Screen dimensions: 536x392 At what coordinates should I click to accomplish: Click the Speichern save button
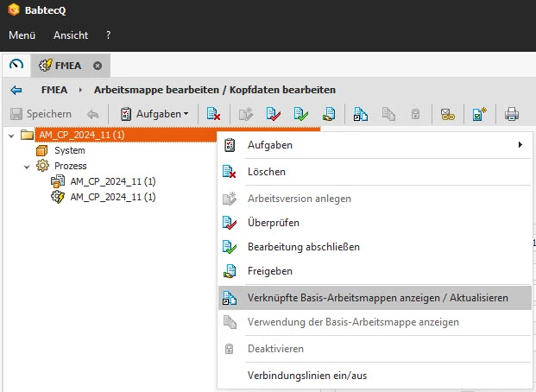pyautogui.click(x=41, y=114)
